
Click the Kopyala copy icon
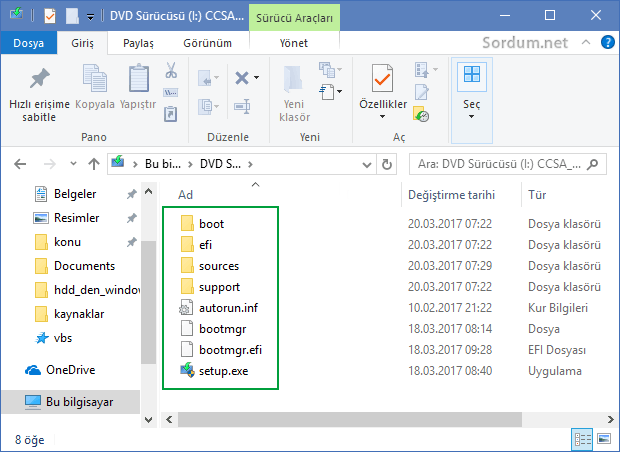pos(95,78)
